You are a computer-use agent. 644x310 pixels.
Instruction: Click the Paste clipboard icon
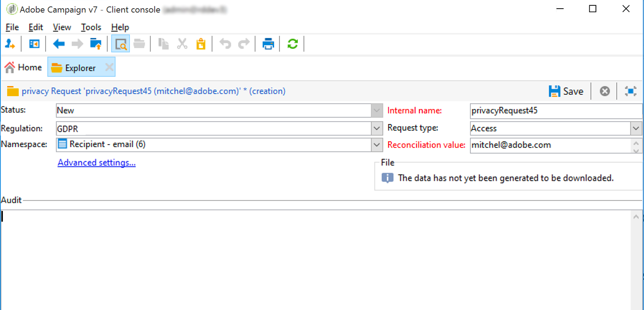point(201,44)
